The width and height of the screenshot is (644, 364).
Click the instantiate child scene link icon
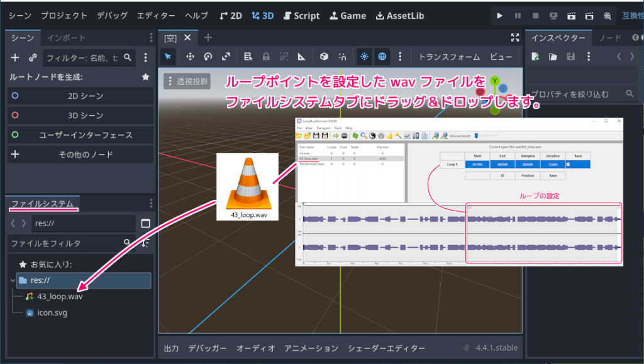33,58
